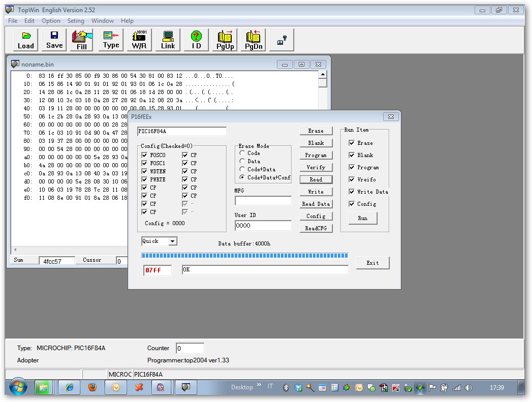Click the Read button
This screenshot has height=402, width=532.
(x=316, y=180)
